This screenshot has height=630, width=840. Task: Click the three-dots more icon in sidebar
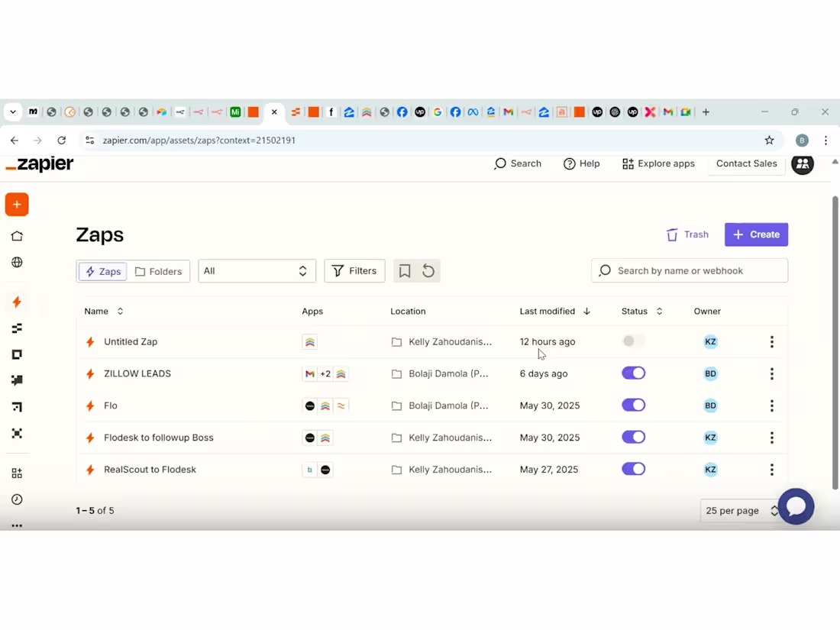pyautogui.click(x=17, y=525)
